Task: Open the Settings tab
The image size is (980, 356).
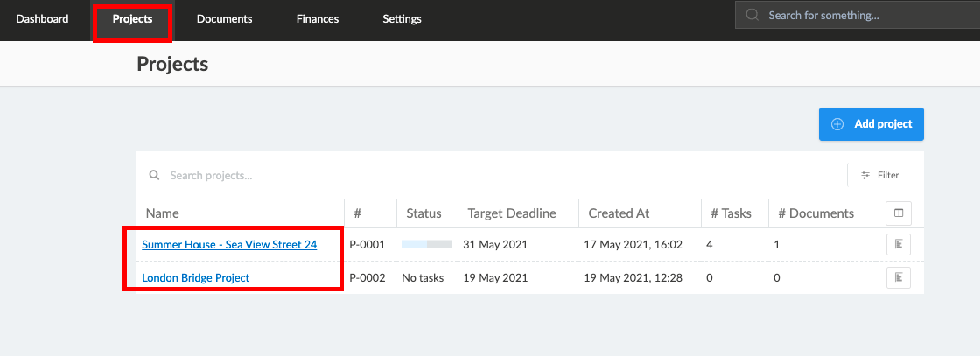Action: pyautogui.click(x=402, y=18)
